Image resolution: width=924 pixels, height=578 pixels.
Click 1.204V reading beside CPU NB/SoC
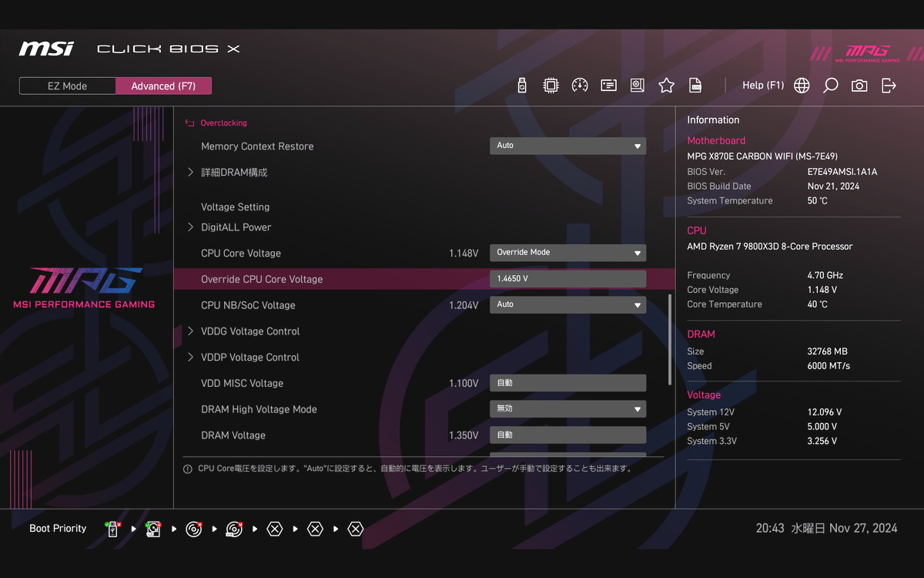(464, 305)
